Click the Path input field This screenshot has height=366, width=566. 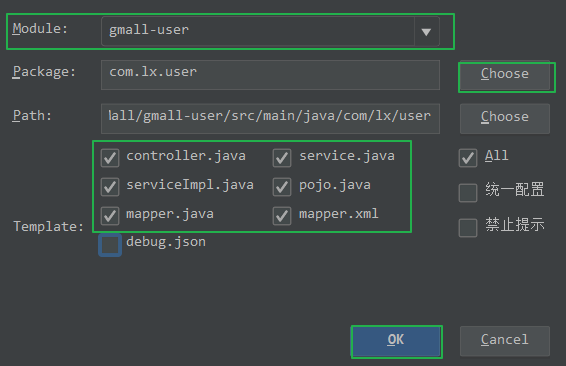(270, 118)
